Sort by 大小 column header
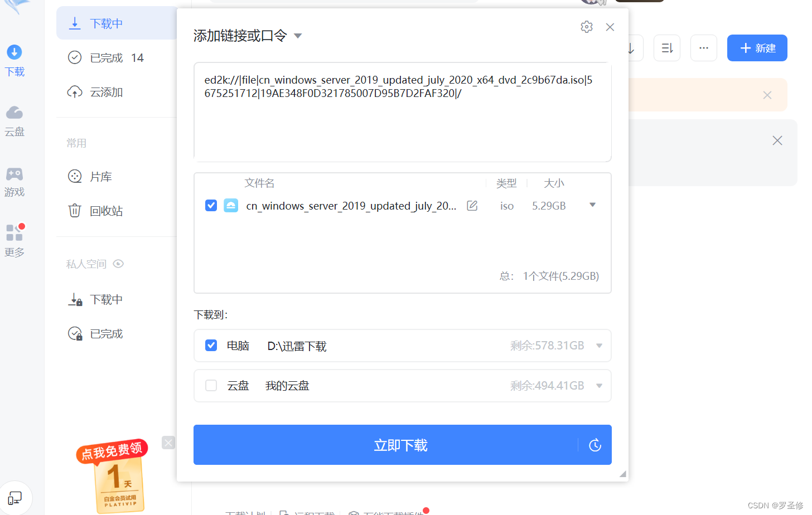Screen dimensions: 812x515 click(554, 183)
